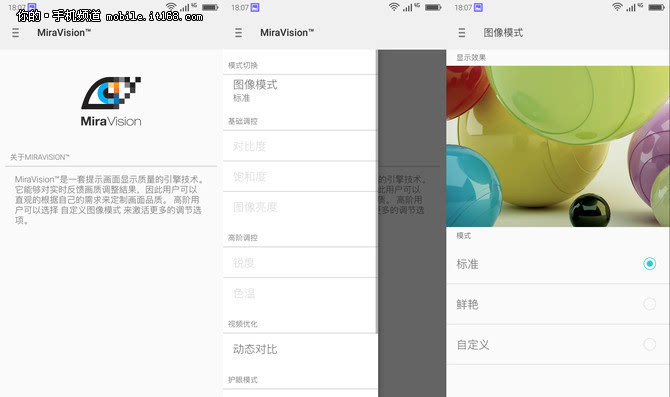Tap signal bars icon in middle screen status bar
Viewport: 670px width, 397px height.
pyautogui.click(x=408, y=7)
